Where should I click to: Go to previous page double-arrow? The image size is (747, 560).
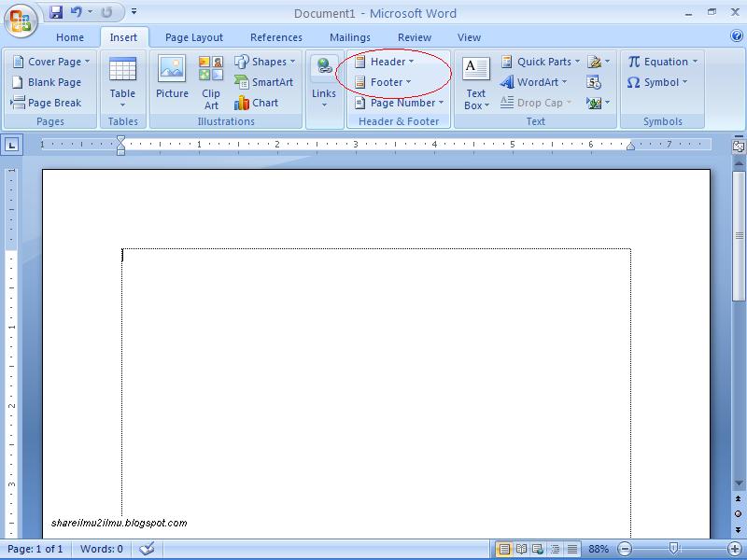[739, 499]
